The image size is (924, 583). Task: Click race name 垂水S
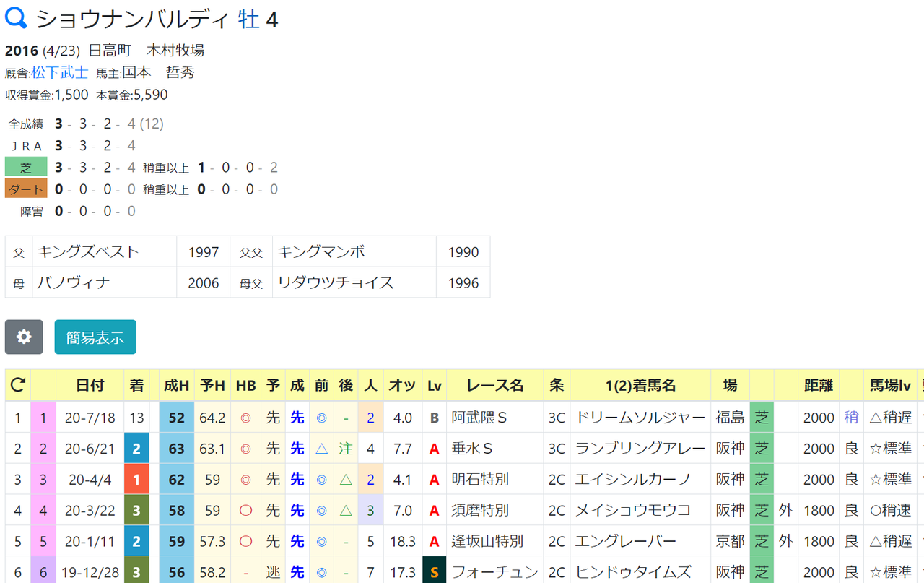[x=472, y=449]
